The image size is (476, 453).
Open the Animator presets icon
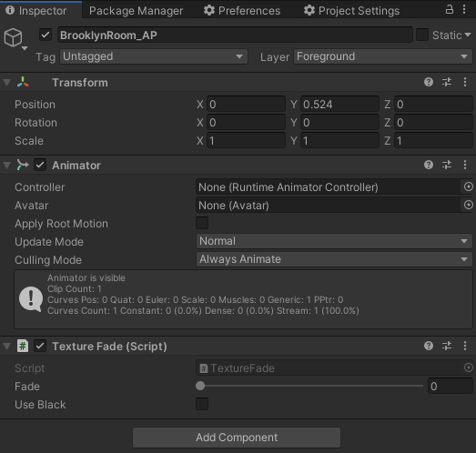tap(447, 165)
